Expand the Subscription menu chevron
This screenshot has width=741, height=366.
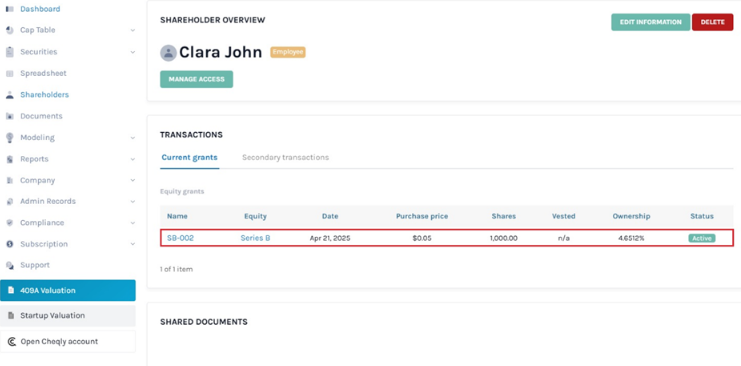[x=133, y=244]
